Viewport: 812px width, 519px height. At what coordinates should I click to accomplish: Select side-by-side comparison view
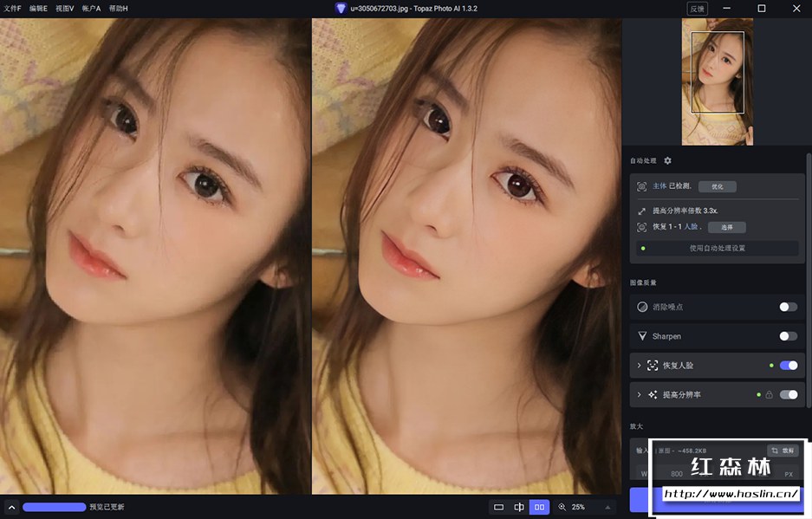tap(539, 507)
